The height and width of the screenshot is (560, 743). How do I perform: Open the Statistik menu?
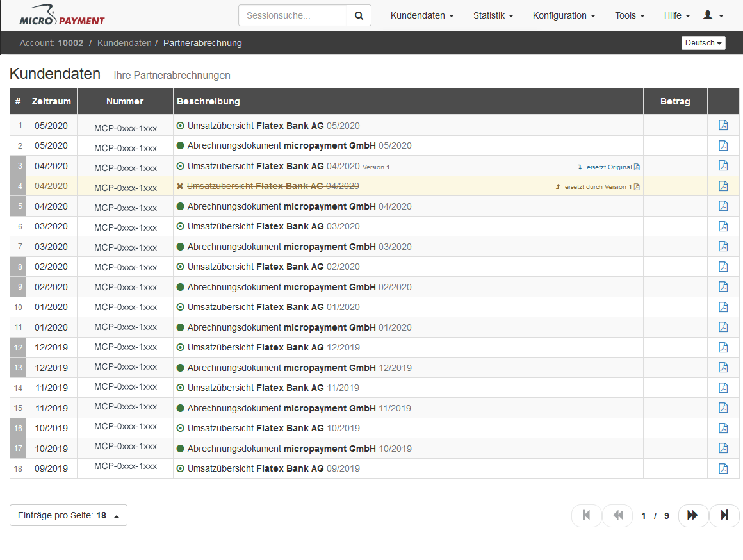(x=493, y=15)
